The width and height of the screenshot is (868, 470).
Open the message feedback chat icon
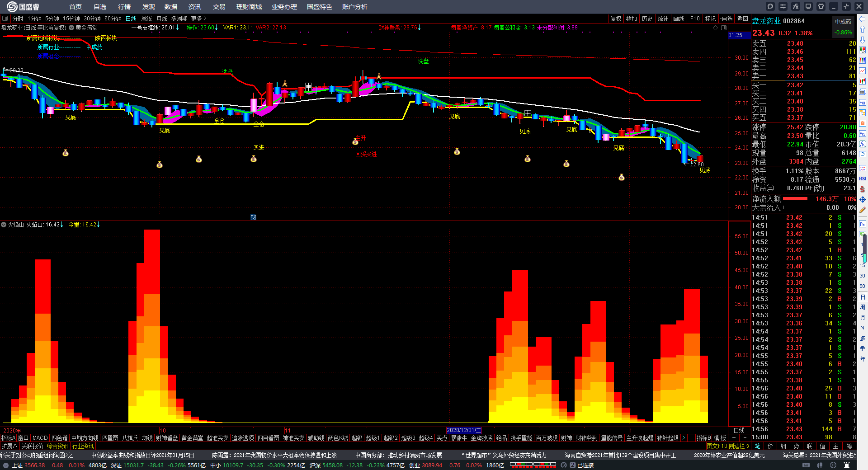pos(770,6)
